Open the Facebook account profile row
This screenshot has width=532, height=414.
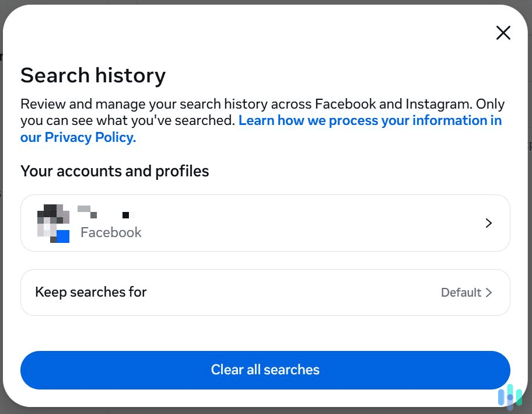coord(265,223)
